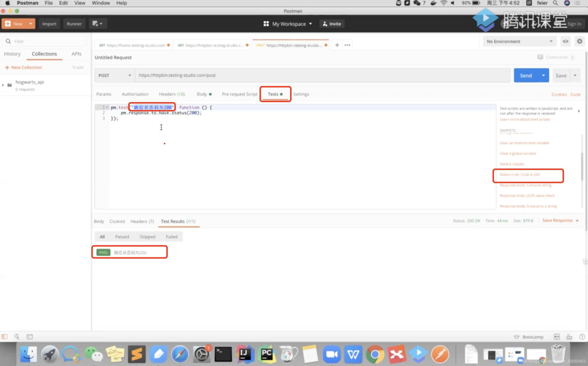
Task: Open the History tab in the sidebar
Action: (x=12, y=54)
